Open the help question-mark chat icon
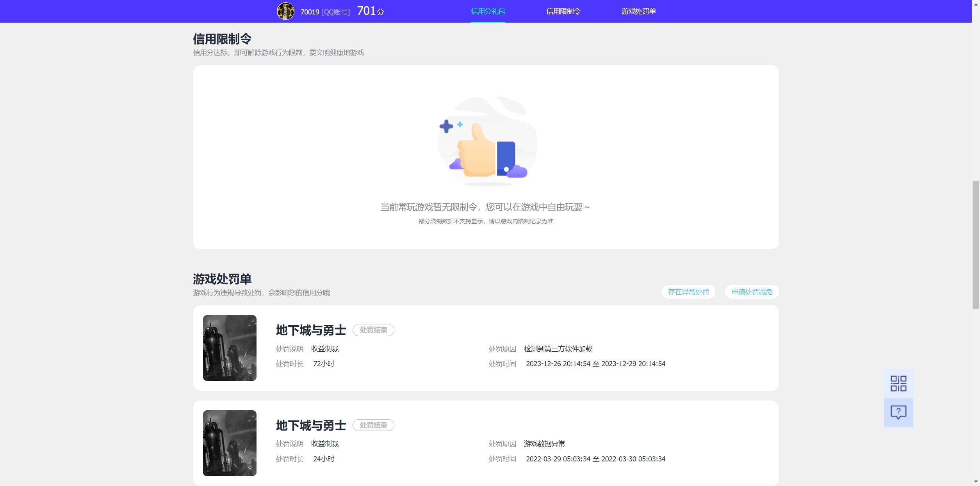The image size is (980, 486). pyautogui.click(x=898, y=412)
